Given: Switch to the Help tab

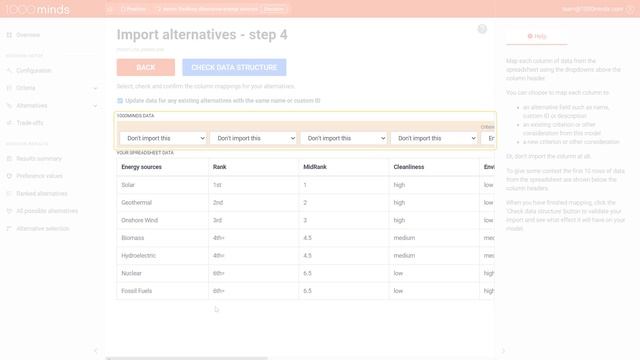Looking at the screenshot, I should click(x=537, y=36).
